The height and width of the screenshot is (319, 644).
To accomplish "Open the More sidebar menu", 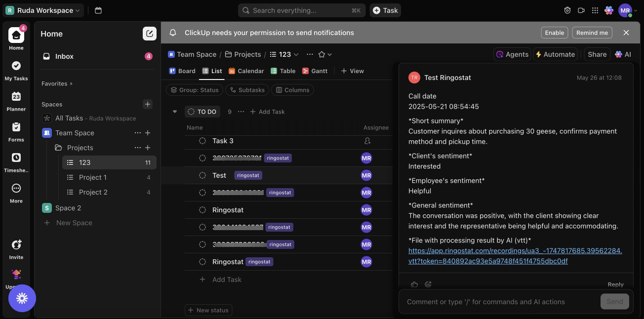I will click(x=16, y=192).
